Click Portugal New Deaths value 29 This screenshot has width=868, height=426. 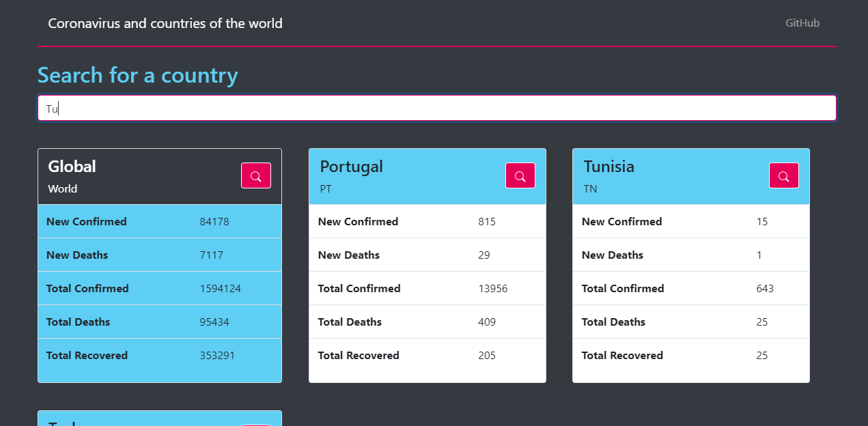[x=484, y=255]
